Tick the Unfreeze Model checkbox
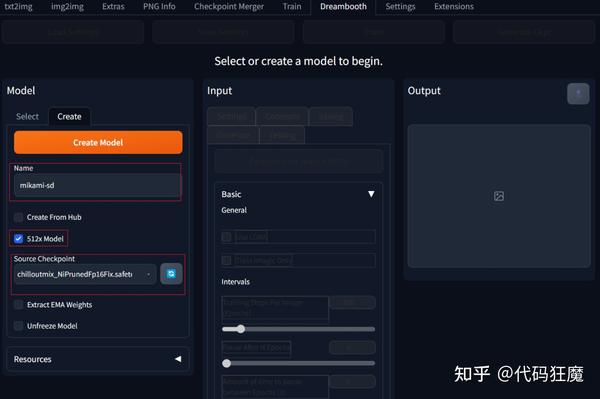The image size is (600, 399). (x=18, y=326)
